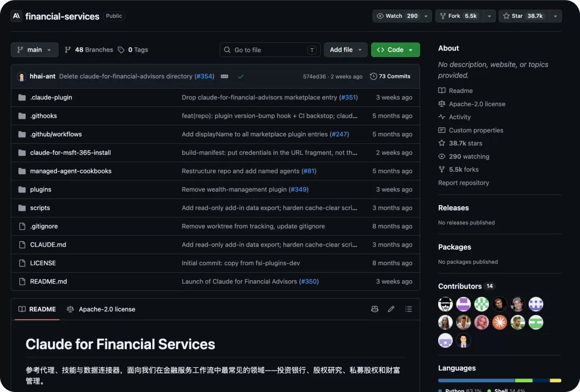
Task: Click the green Shell segment in languages bar
Action: point(524,381)
